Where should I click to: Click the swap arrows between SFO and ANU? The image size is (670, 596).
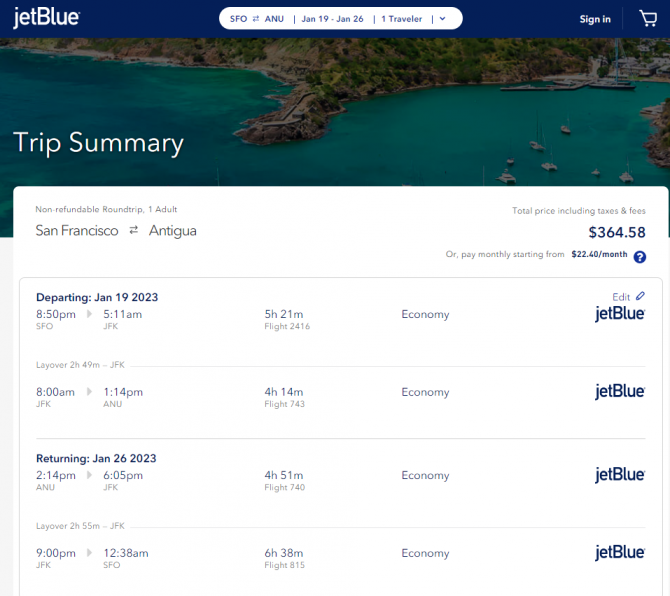pos(256,19)
